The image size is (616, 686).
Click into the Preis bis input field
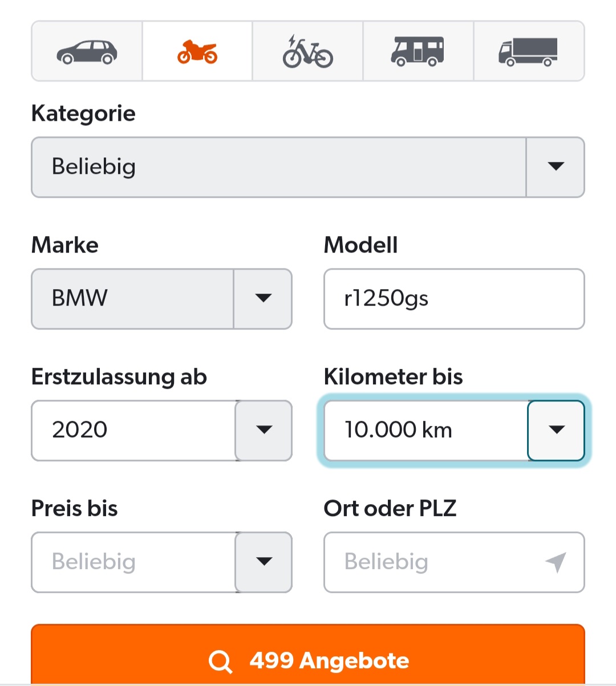pos(133,562)
